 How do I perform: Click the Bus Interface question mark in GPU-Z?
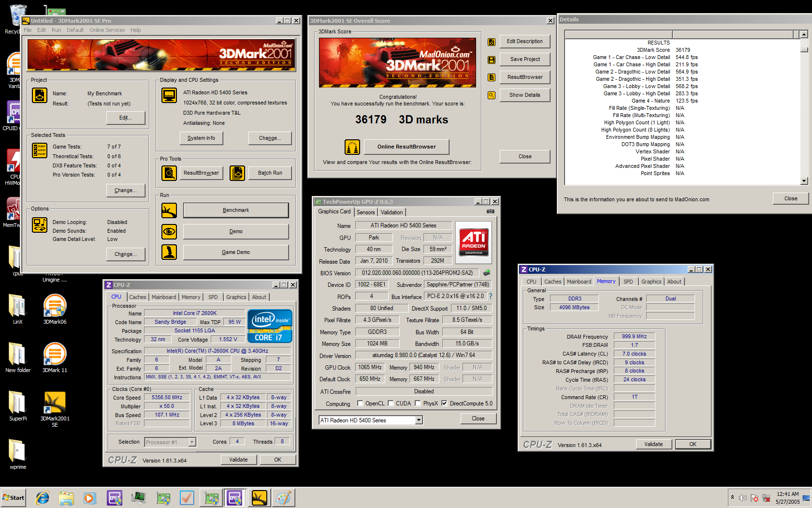[491, 296]
